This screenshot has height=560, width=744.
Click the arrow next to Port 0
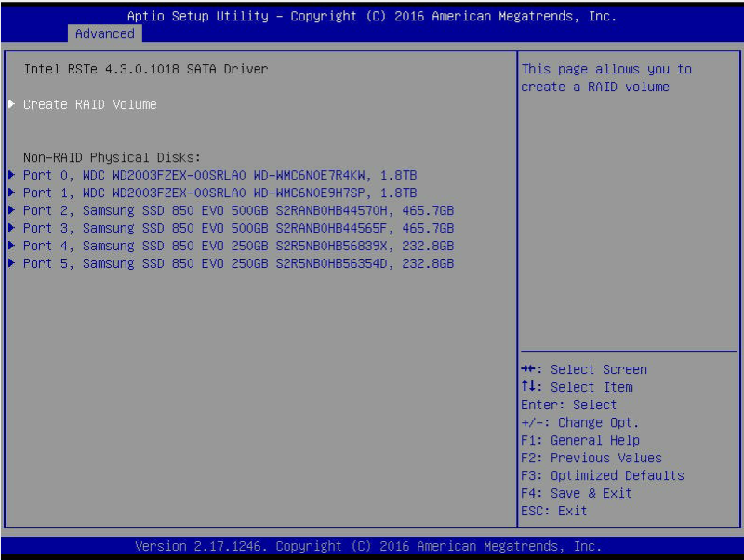pos(12,175)
